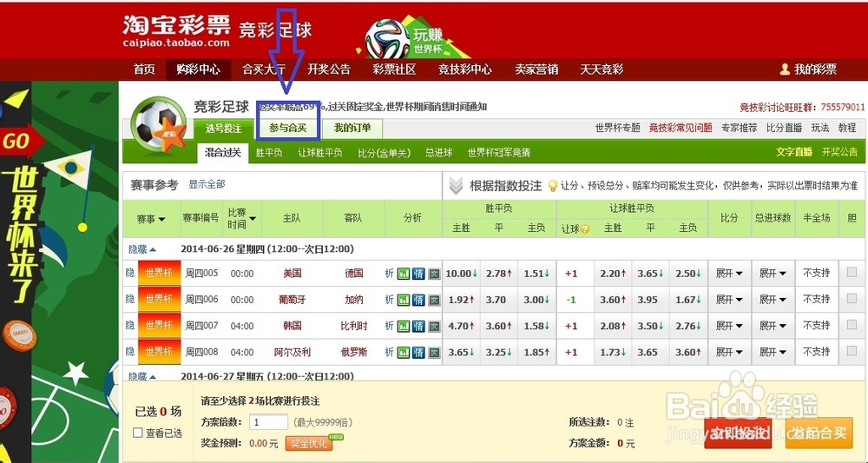
Task: Select 让球 主胜 odds 1.73 for 阿尔及利
Action: pyautogui.click(x=613, y=352)
